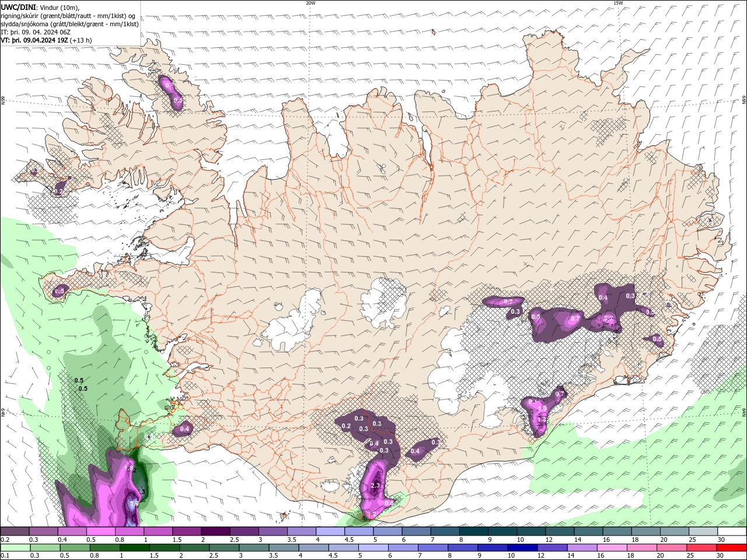Screen dimensions: 747x560
Task: Select violet rain-scale swatch 12 to 14
Action: pyautogui.click(x=553, y=548)
